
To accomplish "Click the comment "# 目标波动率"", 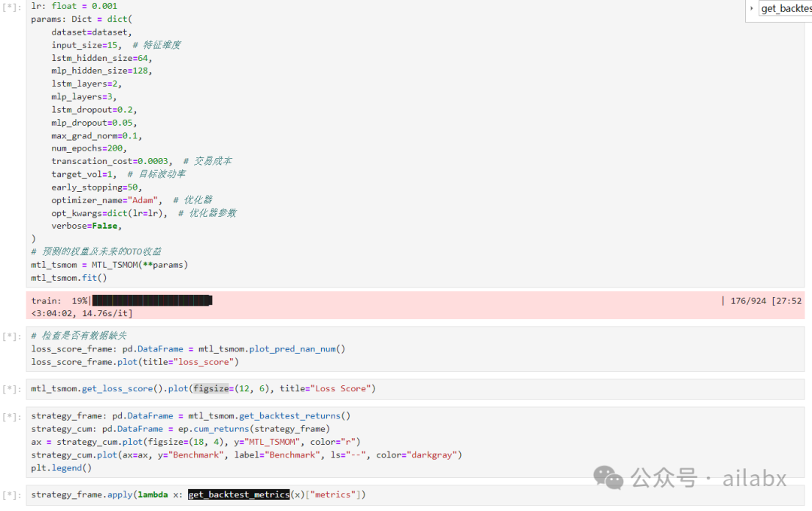I will (x=156, y=175).
